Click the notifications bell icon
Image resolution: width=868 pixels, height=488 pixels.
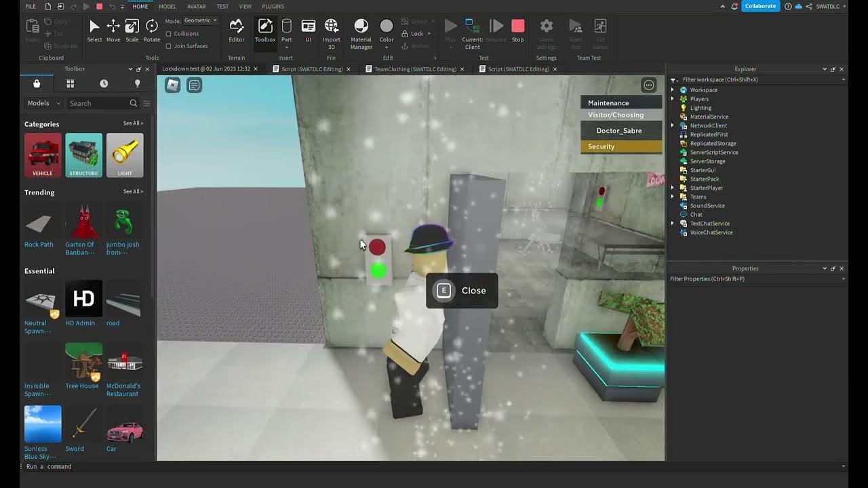click(x=734, y=6)
